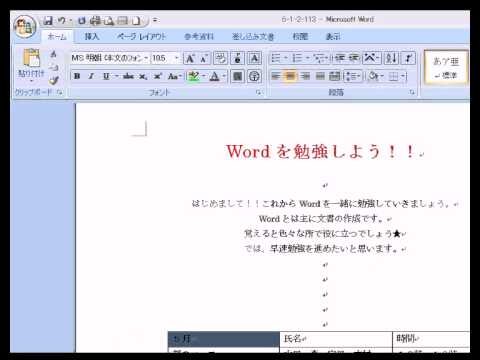Viewport: 480px width, 360px height.
Task: Show or hide paragraph marks
Action: [x=408, y=58]
